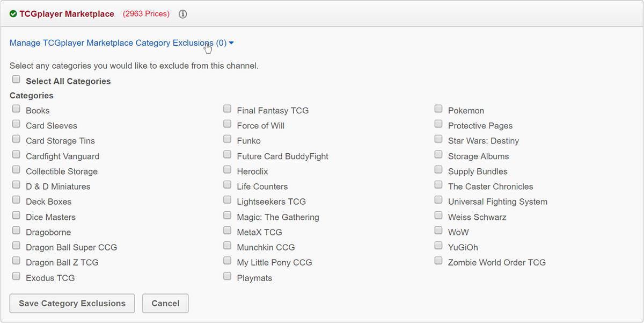Viewport: 644px width, 323px height.
Task: Tick Zombie World Order TCG checkbox
Action: pos(438,261)
